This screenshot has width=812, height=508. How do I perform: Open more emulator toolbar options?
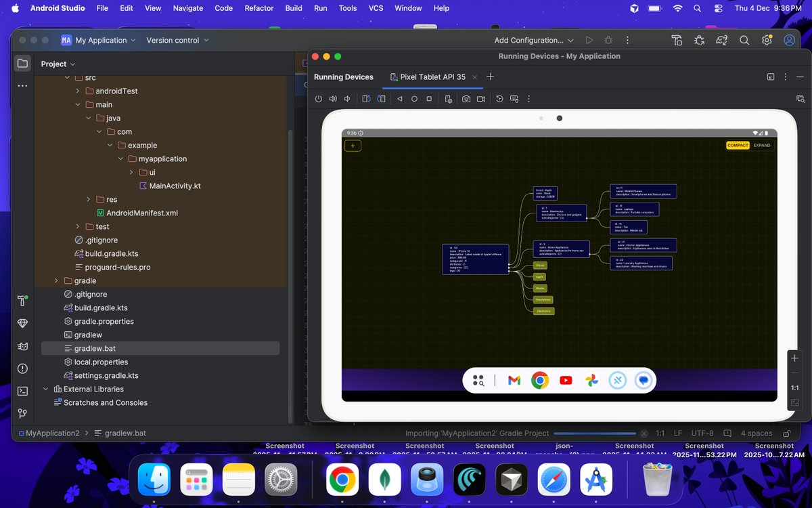click(x=528, y=99)
